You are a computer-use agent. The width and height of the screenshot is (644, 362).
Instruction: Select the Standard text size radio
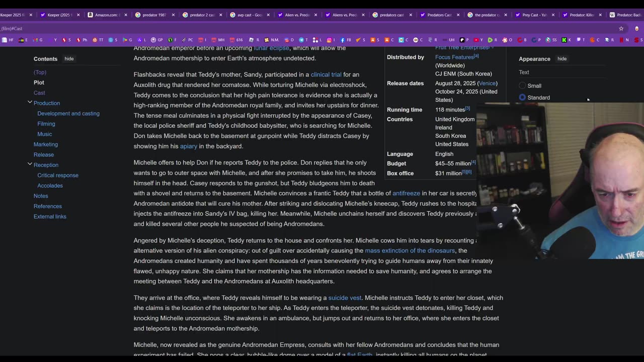(522, 97)
